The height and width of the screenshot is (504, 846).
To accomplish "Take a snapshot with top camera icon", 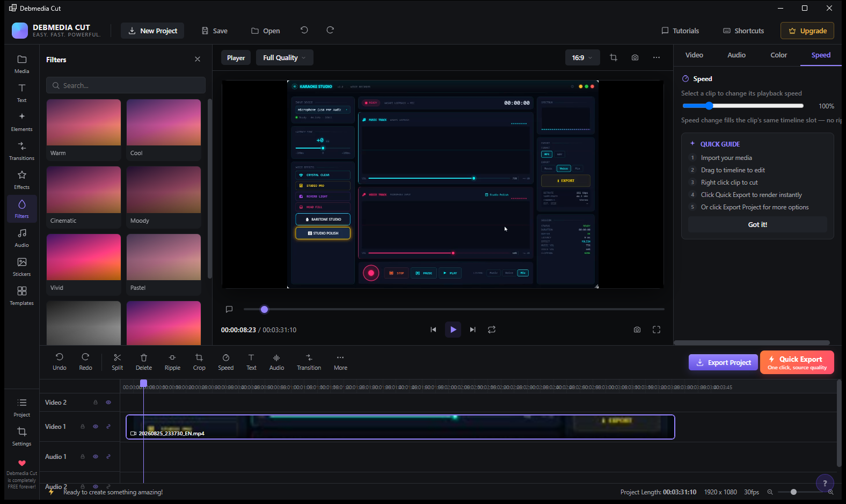I will [x=635, y=57].
